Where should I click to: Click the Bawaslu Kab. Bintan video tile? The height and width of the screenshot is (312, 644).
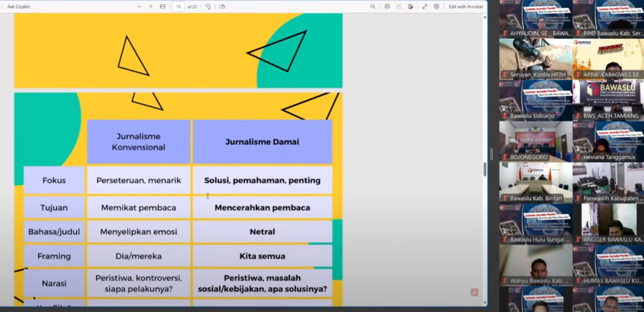(x=536, y=183)
